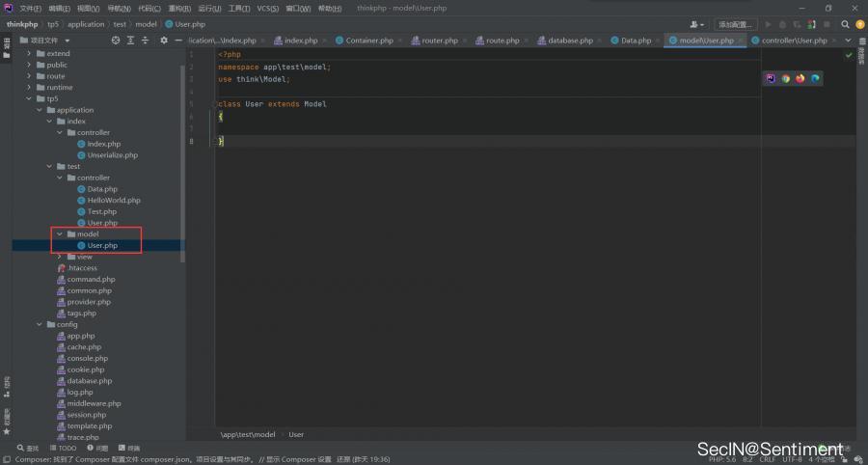The width and height of the screenshot is (868, 465).
Task: Click the collapse all icon in project panel
Action: point(145,41)
